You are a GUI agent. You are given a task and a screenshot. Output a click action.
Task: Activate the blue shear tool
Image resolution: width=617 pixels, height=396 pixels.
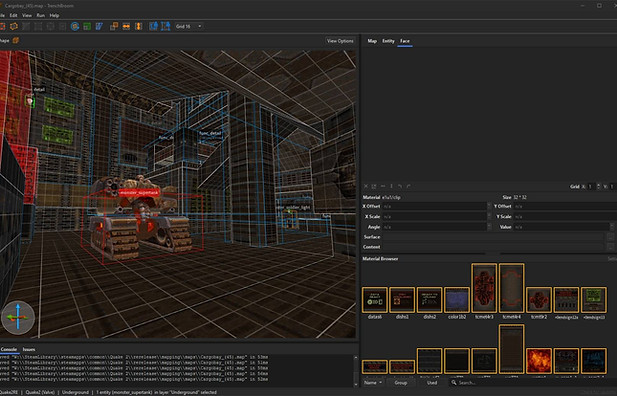[99, 26]
